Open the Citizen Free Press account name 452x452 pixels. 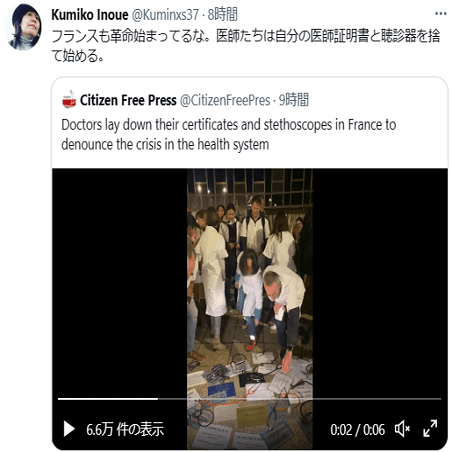(x=128, y=100)
